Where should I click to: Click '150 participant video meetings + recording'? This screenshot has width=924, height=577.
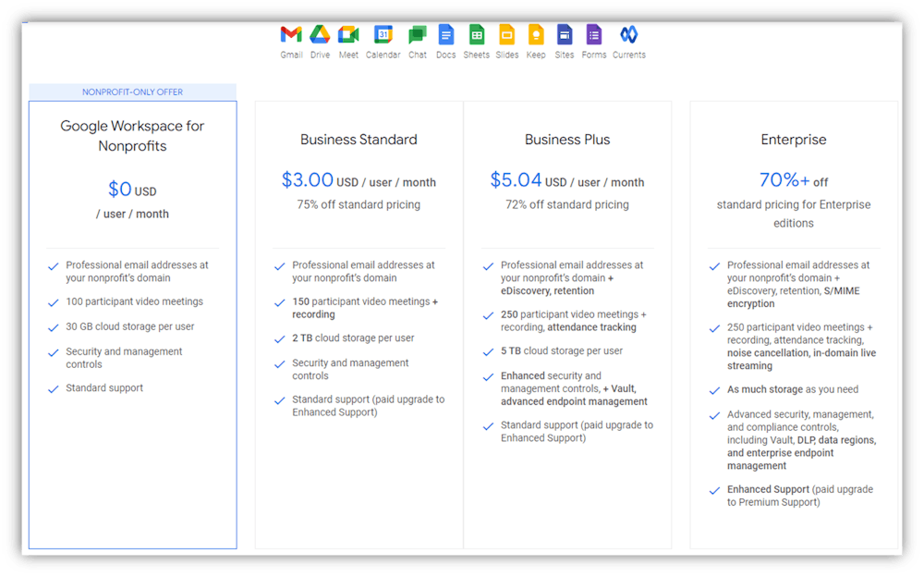pyautogui.click(x=365, y=308)
